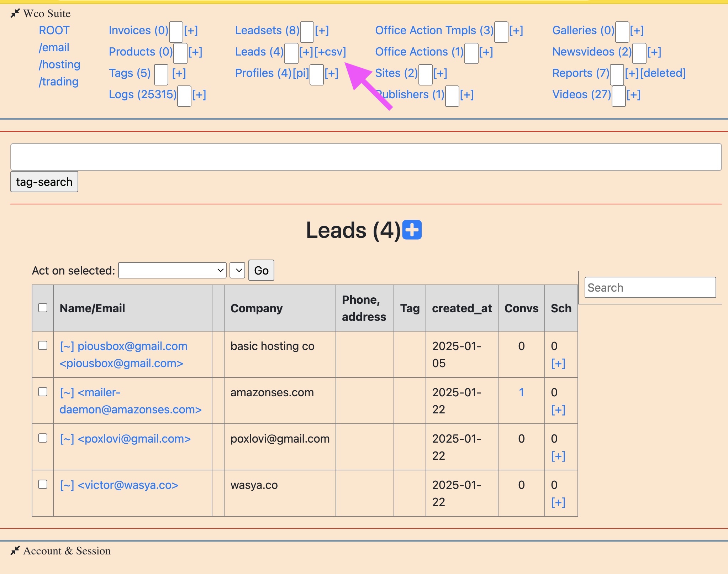
Task: Expand Invoices with its [+] control
Action: pyautogui.click(x=191, y=31)
